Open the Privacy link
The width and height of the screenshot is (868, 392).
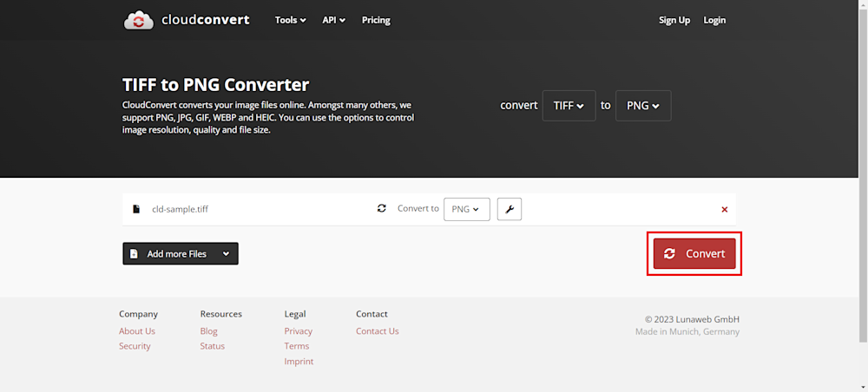click(299, 331)
